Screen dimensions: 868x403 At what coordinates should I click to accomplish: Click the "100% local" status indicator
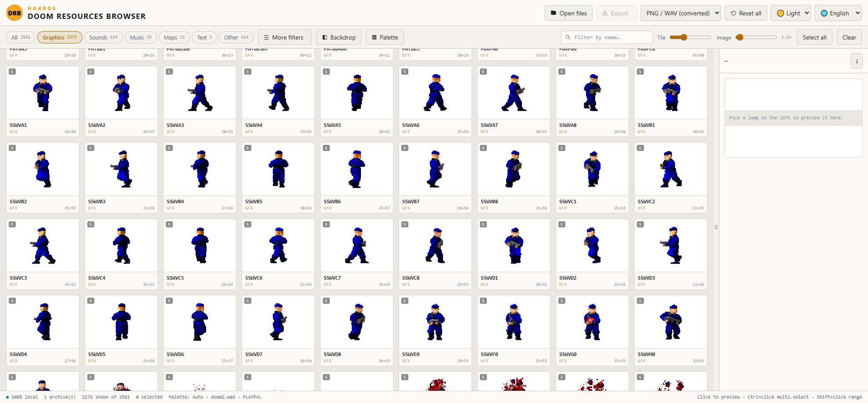tap(22, 397)
